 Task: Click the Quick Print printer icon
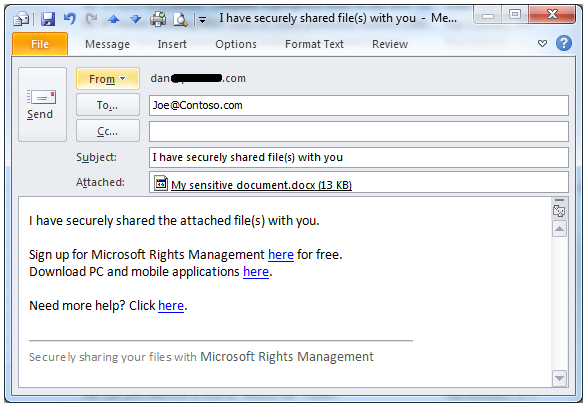click(158, 19)
